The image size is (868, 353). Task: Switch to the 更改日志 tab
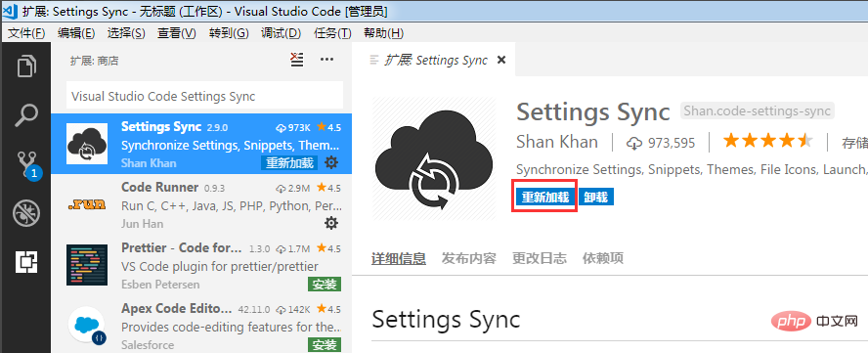tap(540, 258)
